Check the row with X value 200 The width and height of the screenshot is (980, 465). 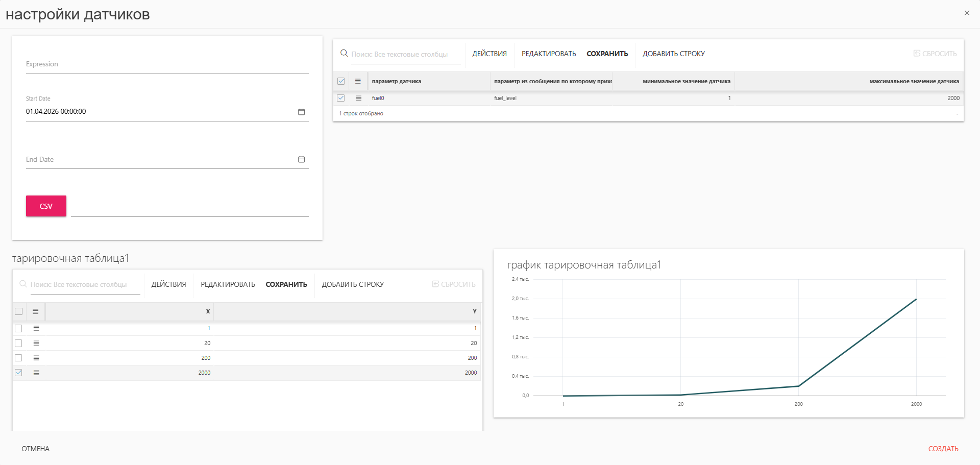(19, 358)
